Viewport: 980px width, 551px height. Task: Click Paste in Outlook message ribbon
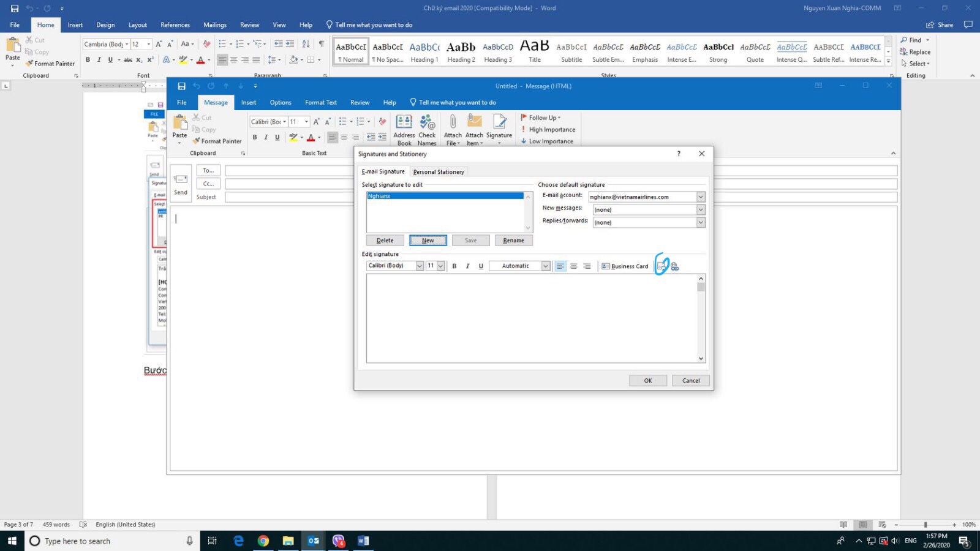pyautogui.click(x=179, y=130)
